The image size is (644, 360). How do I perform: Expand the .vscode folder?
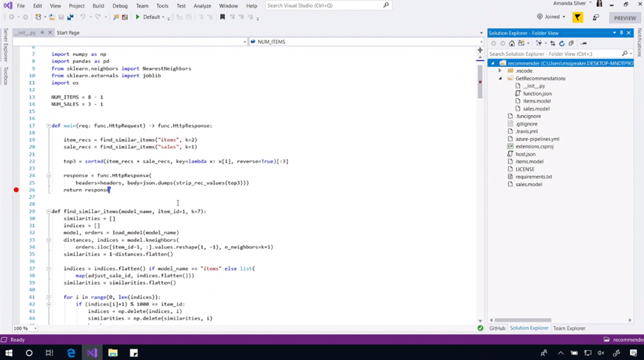(501, 71)
